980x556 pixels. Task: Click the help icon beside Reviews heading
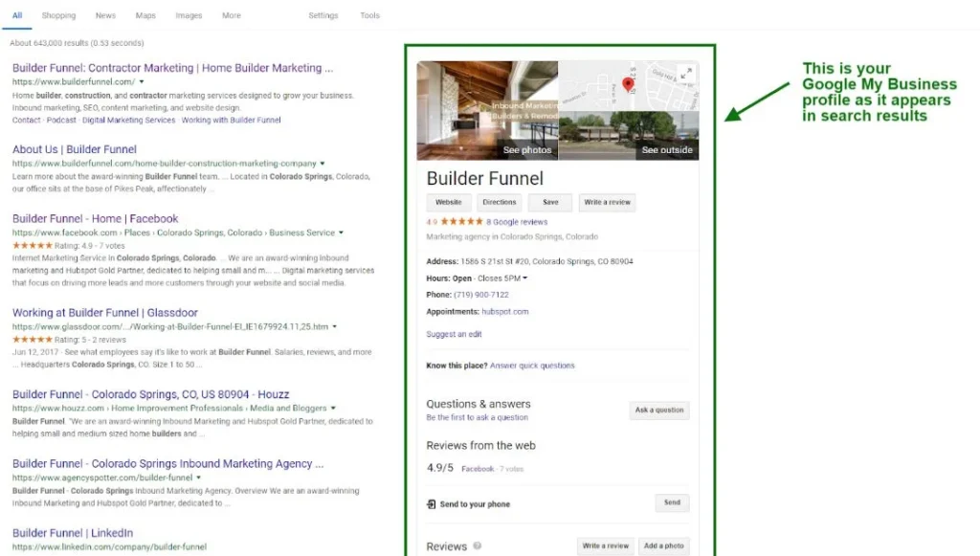(x=478, y=546)
